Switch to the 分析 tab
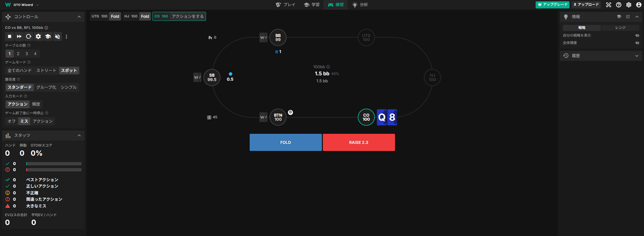 [x=360, y=5]
